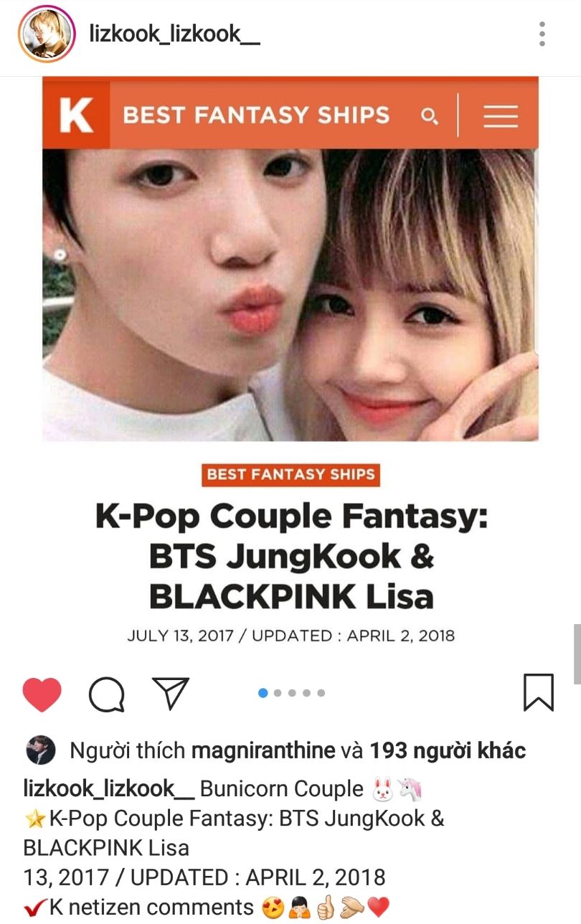Click the K logo in the banner
The height and width of the screenshot is (924, 581).
point(76,115)
